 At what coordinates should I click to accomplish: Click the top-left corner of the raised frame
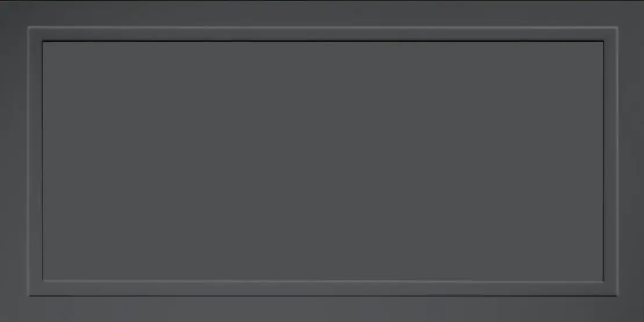(35, 34)
